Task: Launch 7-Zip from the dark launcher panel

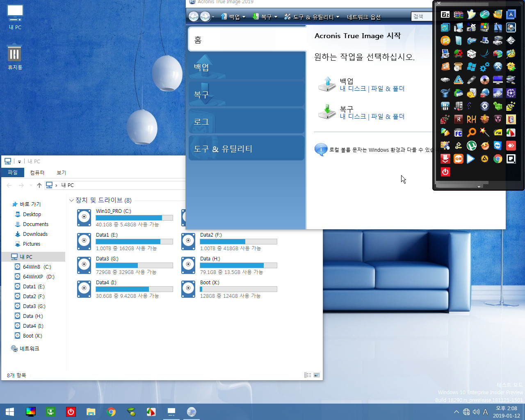Action: (445, 14)
